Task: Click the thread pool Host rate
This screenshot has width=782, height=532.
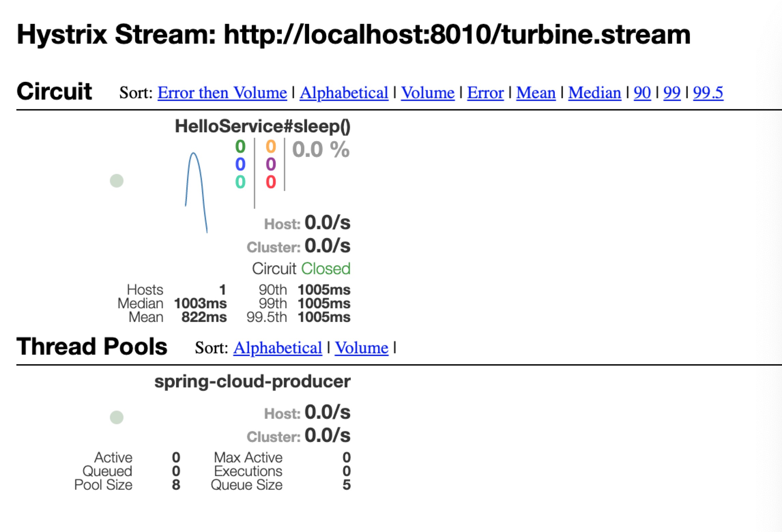Action: 328,412
